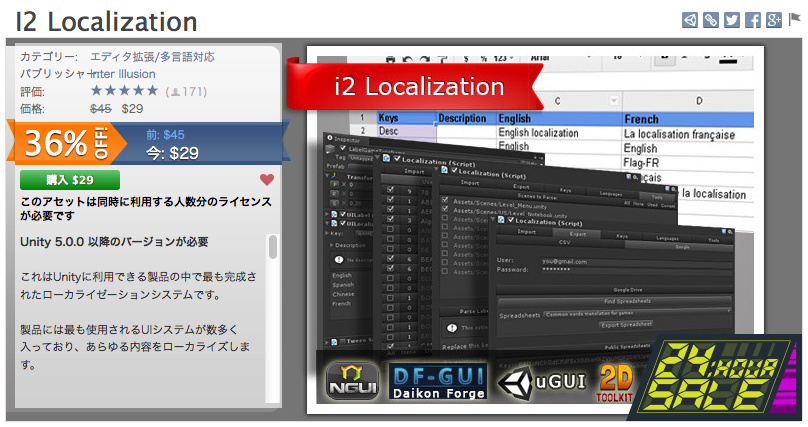Click the 購入 $29 buy button
Image resolution: width=808 pixels, height=427 pixels.
[x=70, y=180]
